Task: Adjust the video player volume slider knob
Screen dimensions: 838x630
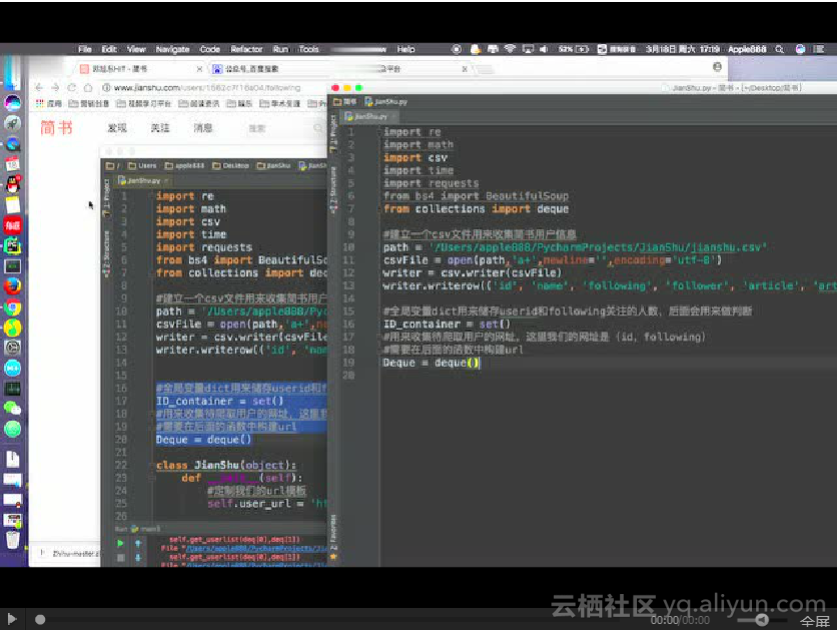Action: point(762,619)
